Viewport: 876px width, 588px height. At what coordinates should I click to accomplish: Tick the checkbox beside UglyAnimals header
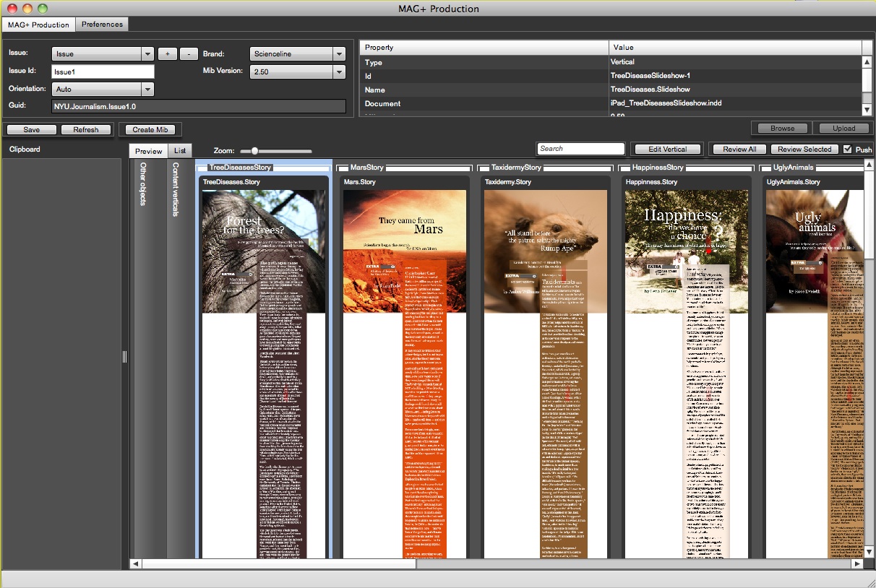(x=765, y=168)
